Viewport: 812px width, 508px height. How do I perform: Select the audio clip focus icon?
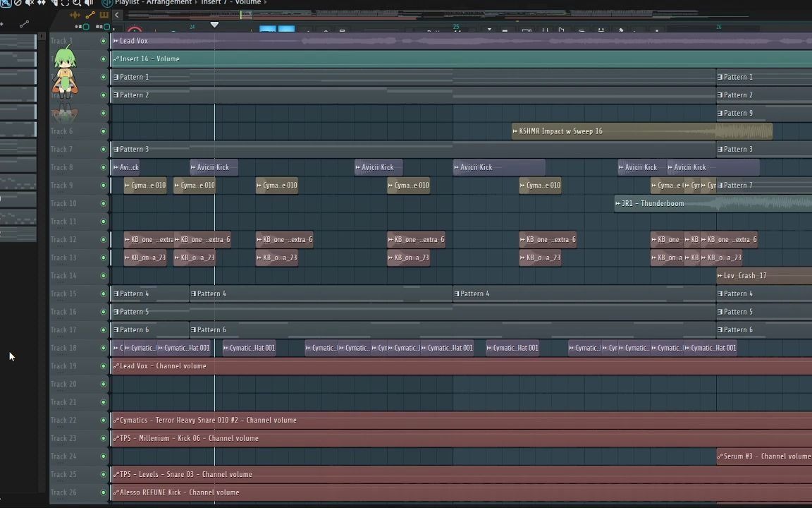coord(75,15)
